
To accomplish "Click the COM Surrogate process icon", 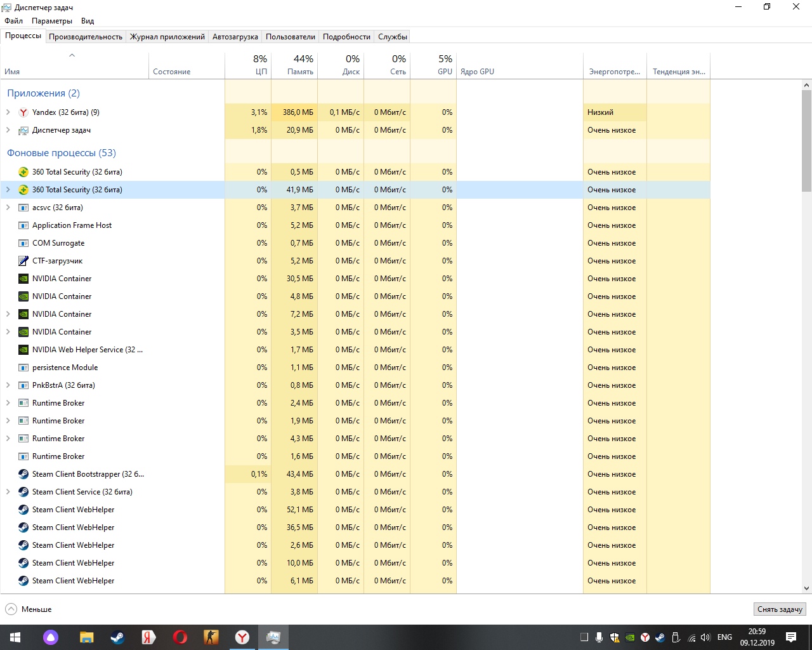I will pos(23,243).
